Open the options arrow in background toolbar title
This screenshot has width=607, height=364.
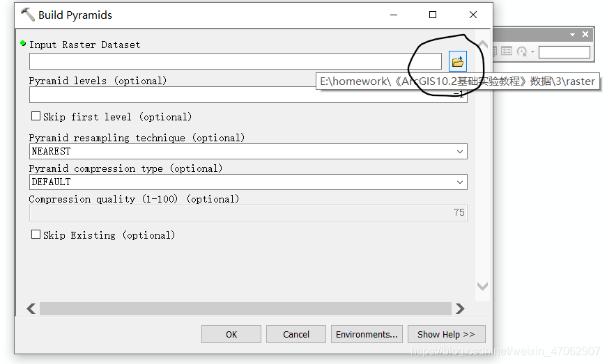pyautogui.click(x=572, y=34)
